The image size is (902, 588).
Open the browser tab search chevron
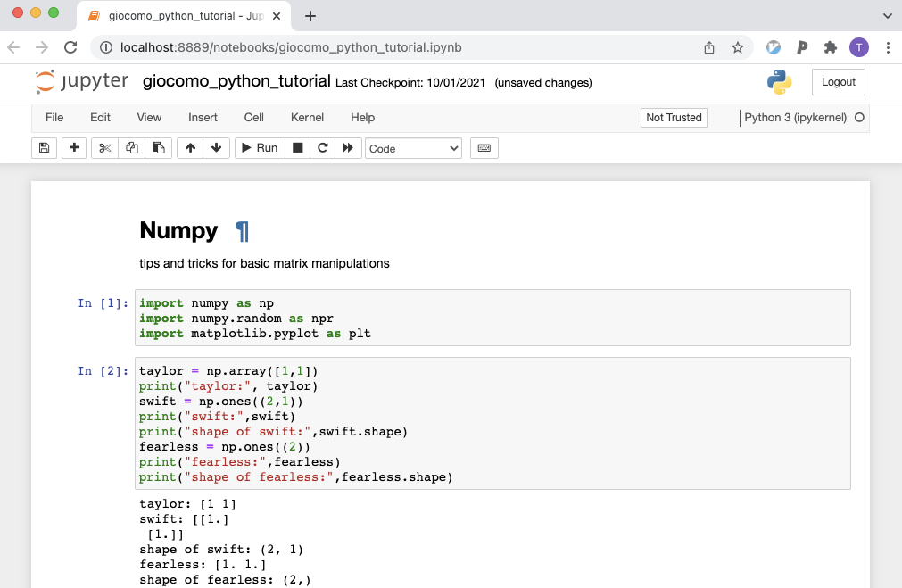click(886, 15)
